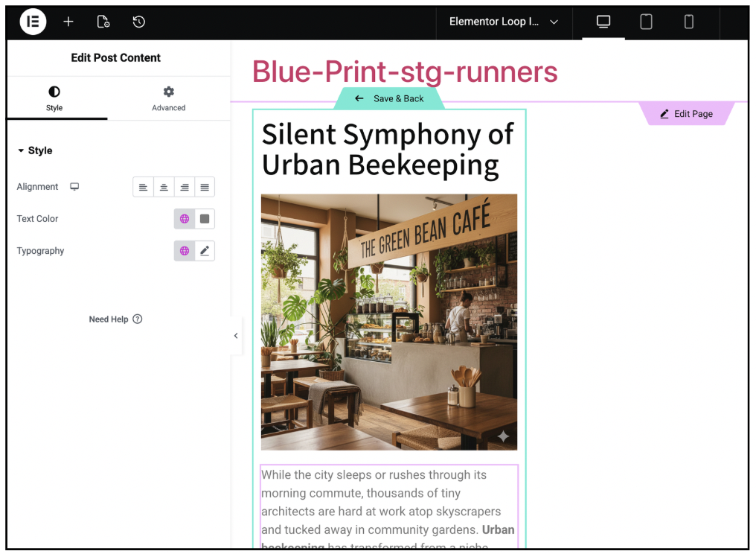Click the Blue-Print-stg-runners site title
The width and height of the screenshot is (756, 554).
coord(405,71)
